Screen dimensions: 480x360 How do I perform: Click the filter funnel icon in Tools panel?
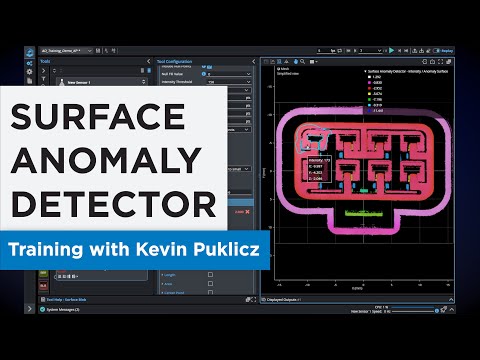pyautogui.click(x=43, y=79)
